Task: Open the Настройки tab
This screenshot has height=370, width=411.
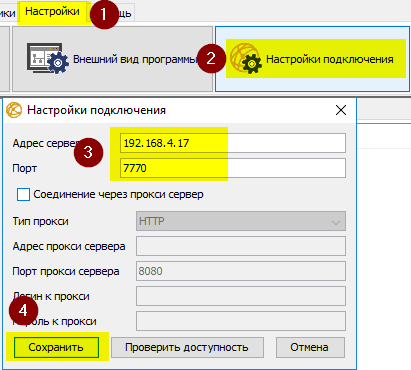Action: click(x=53, y=12)
